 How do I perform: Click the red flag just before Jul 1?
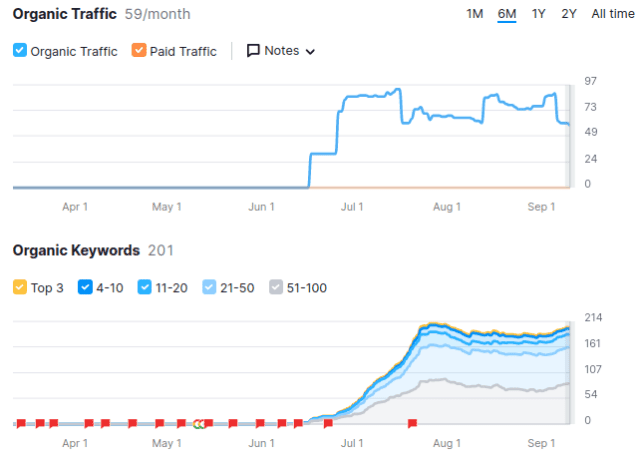pos(328,424)
